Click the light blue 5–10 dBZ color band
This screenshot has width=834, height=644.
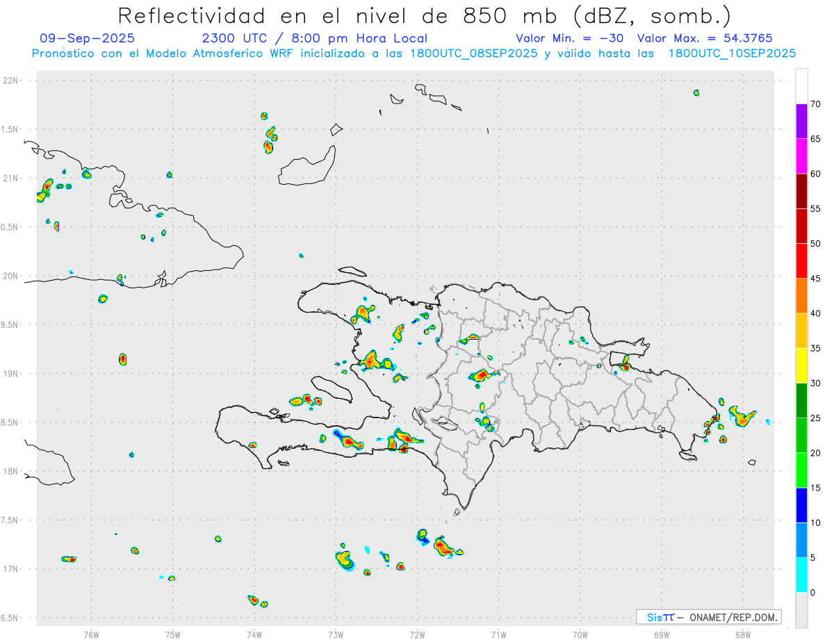801,540
